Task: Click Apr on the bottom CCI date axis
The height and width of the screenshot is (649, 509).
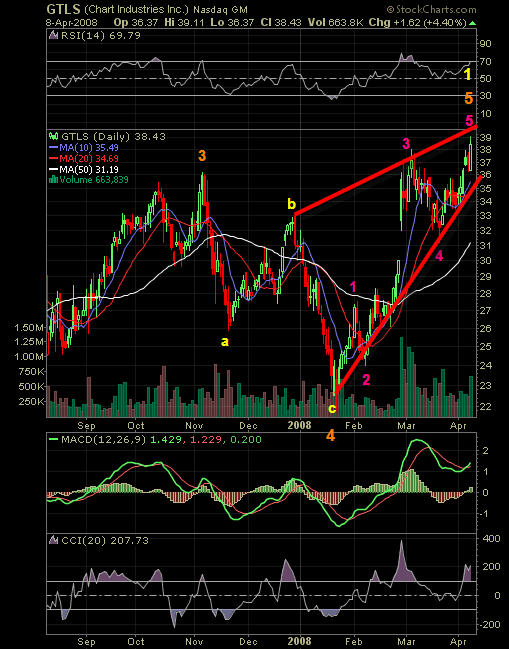Action: click(458, 642)
